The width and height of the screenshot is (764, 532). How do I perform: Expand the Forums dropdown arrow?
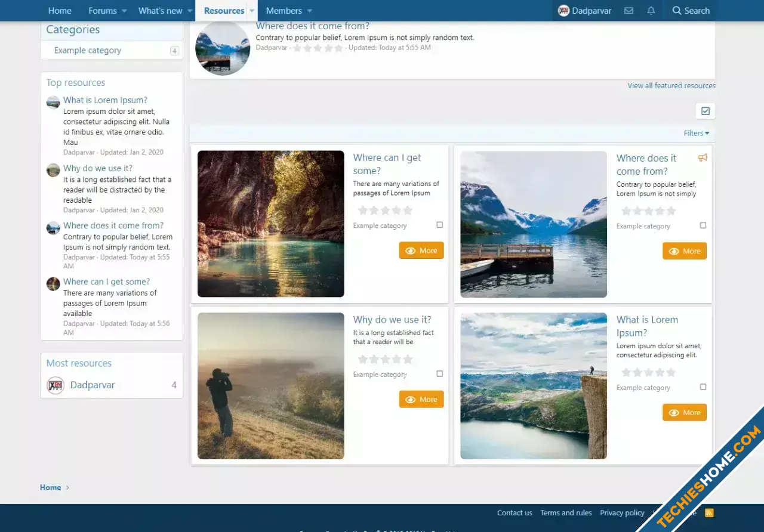[x=124, y=11]
